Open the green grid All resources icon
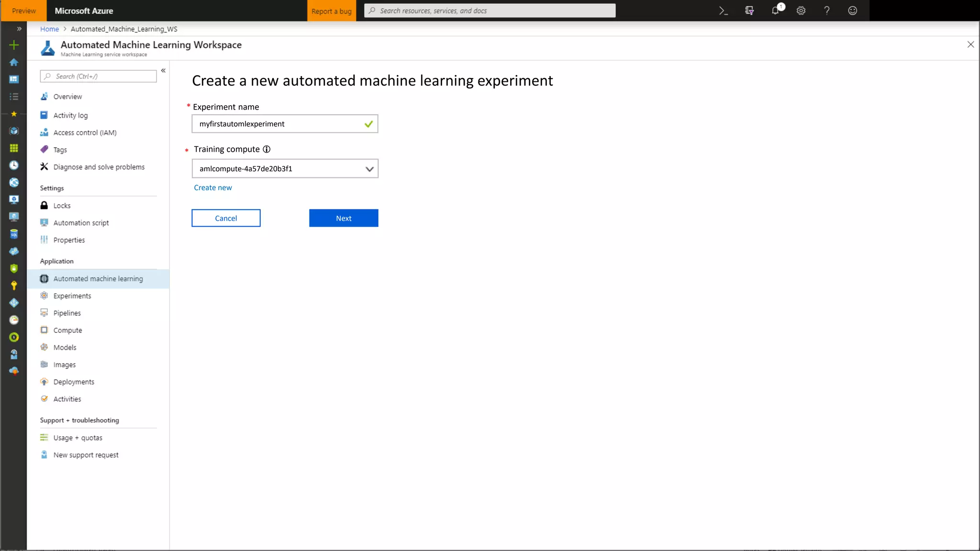 pos(14,148)
